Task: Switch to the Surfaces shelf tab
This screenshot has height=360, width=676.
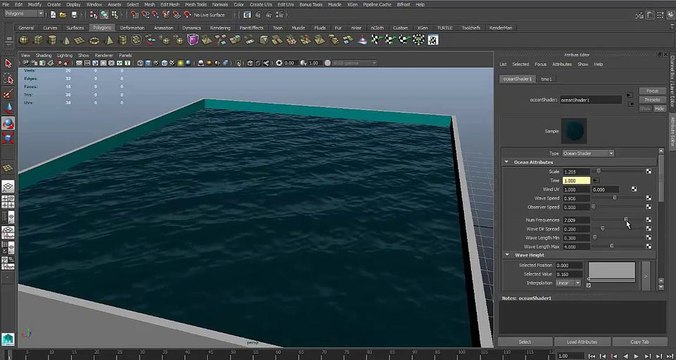Action: click(75, 28)
